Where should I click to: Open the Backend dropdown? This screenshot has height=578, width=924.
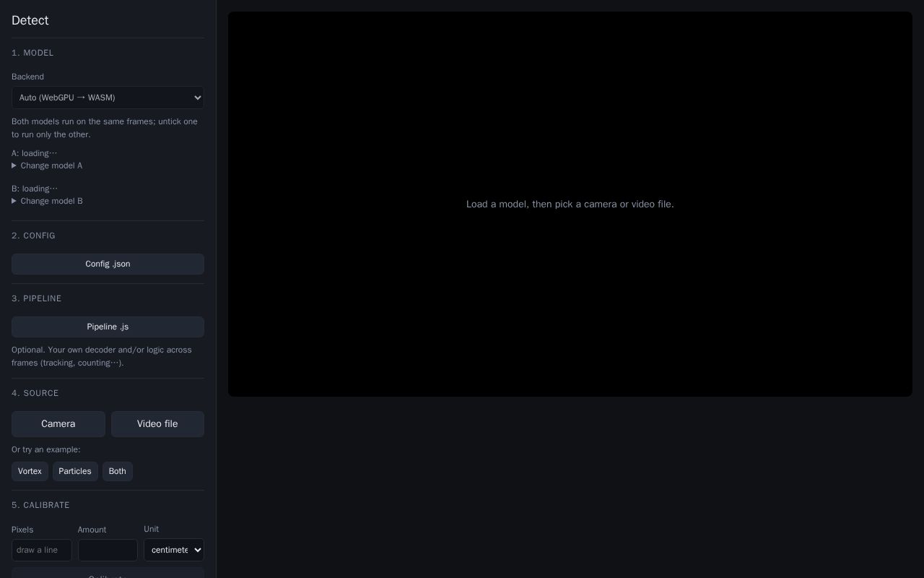[108, 98]
